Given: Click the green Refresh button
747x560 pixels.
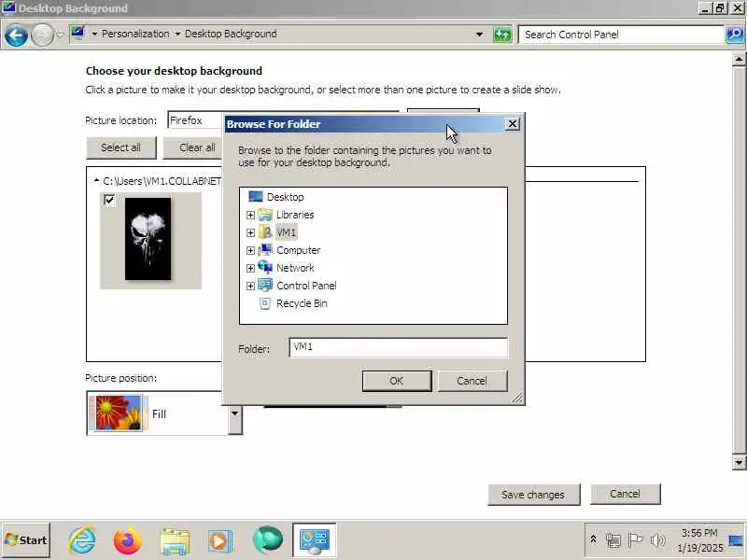Looking at the screenshot, I should (x=502, y=35).
